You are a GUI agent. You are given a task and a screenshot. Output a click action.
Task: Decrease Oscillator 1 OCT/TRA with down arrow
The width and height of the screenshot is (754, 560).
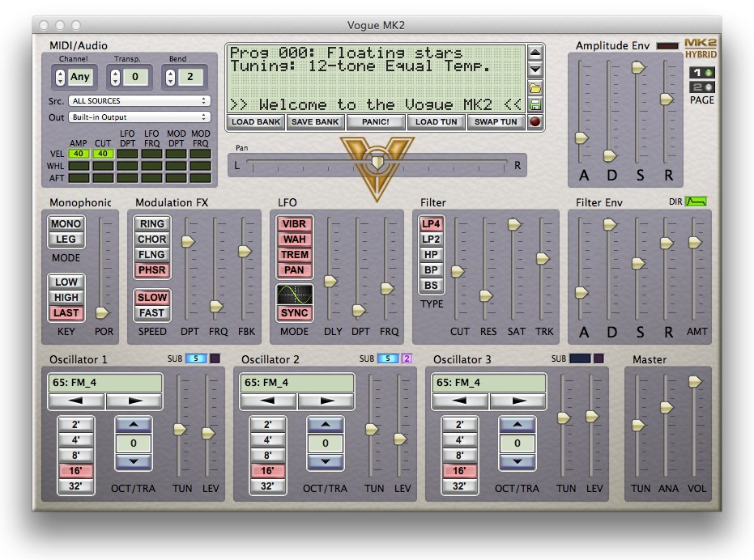(133, 461)
